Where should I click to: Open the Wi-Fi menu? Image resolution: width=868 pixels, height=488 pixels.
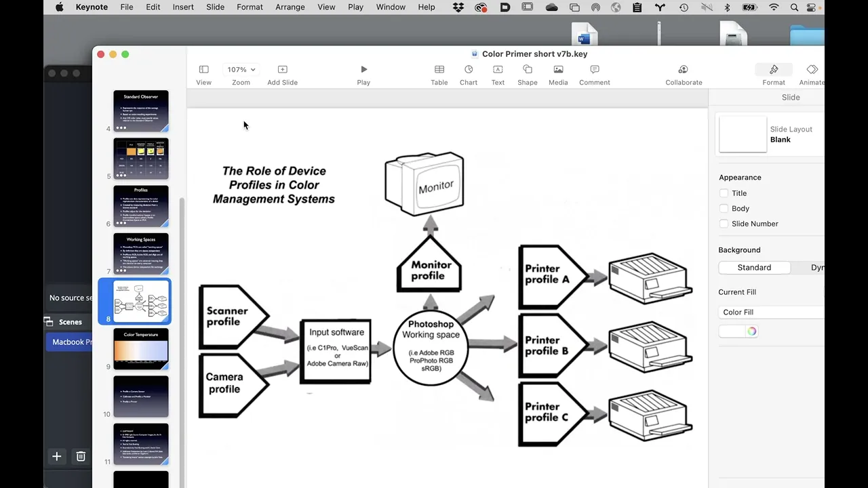pyautogui.click(x=774, y=7)
